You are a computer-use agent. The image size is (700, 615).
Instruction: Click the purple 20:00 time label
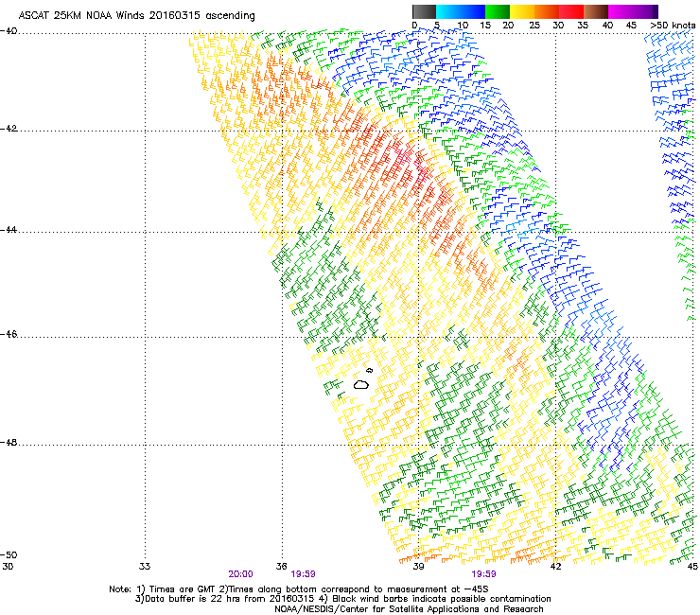[x=240, y=574]
